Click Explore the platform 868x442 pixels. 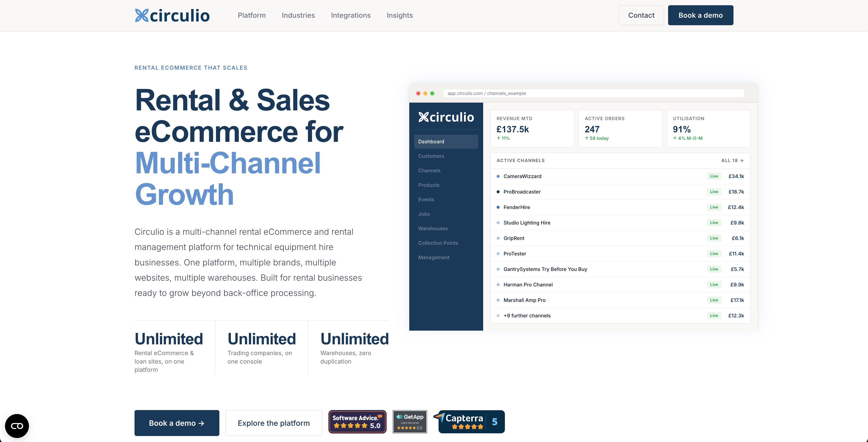[x=274, y=423]
